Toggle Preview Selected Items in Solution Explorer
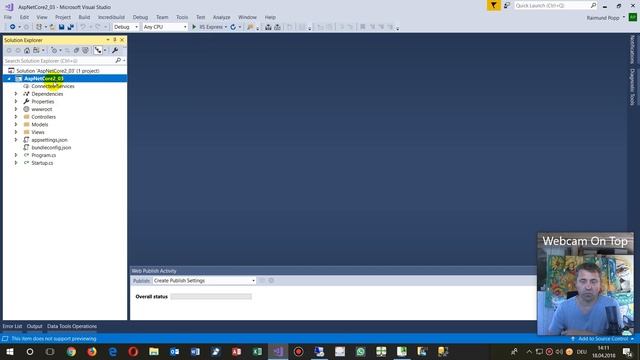Image resolution: width=640 pixels, height=360 pixels. (x=98, y=50)
